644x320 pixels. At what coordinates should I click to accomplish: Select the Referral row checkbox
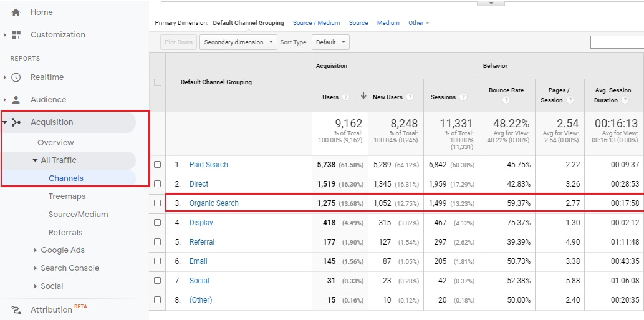(158, 242)
